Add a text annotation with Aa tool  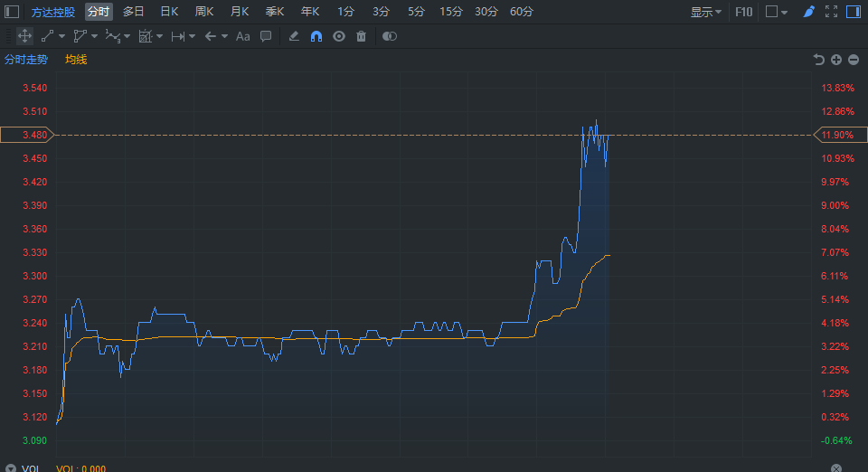(x=242, y=36)
